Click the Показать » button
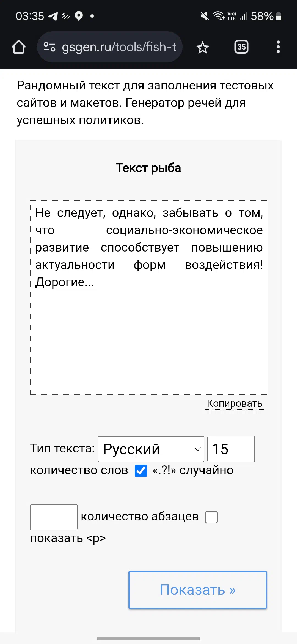This screenshot has width=297, height=644. pyautogui.click(x=198, y=590)
